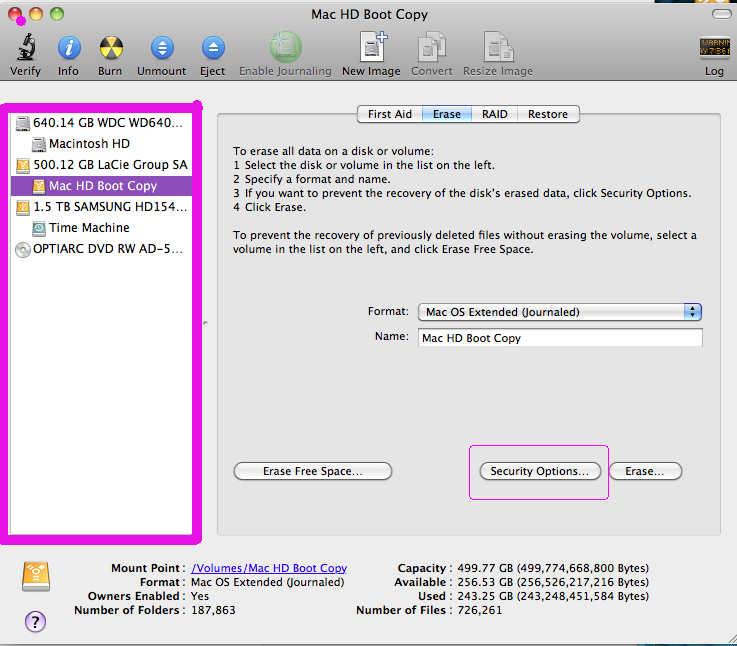Image resolution: width=737 pixels, height=646 pixels.
Task: Click the orange FireWire drive icon at bottom
Action: pyautogui.click(x=36, y=576)
